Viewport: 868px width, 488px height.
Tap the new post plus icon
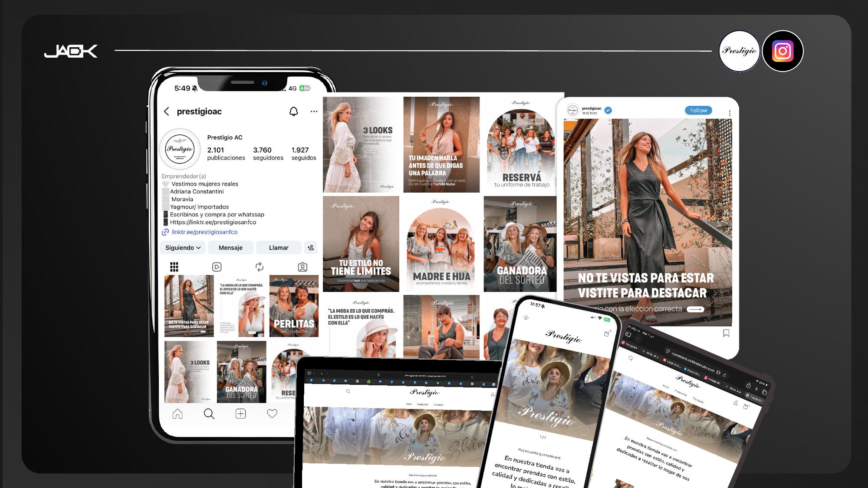coord(240,414)
